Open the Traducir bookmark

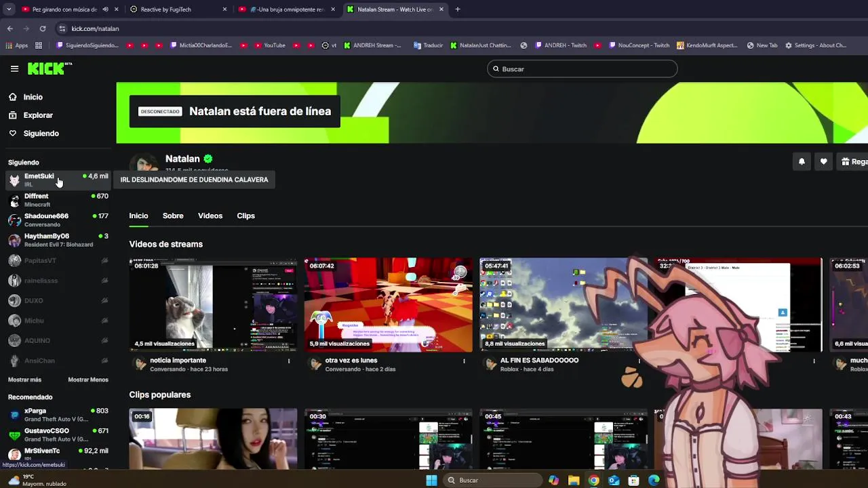(428, 45)
